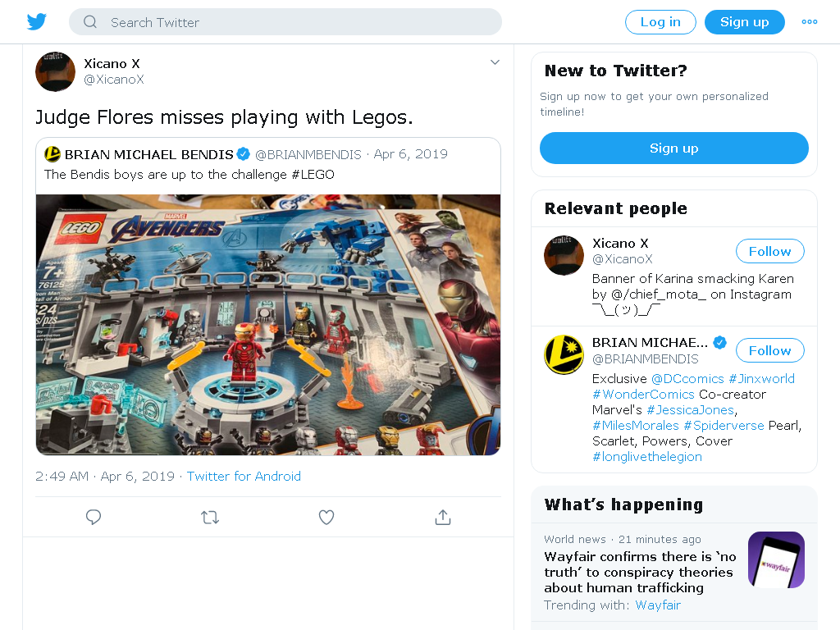Follow BRIAN MICHAEL BENDIS
The image size is (840, 630).
point(769,350)
